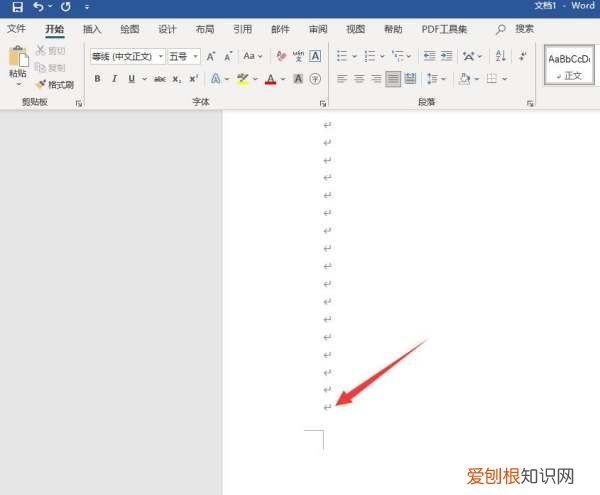Expand the 粘贴 options arrow

(x=18, y=84)
